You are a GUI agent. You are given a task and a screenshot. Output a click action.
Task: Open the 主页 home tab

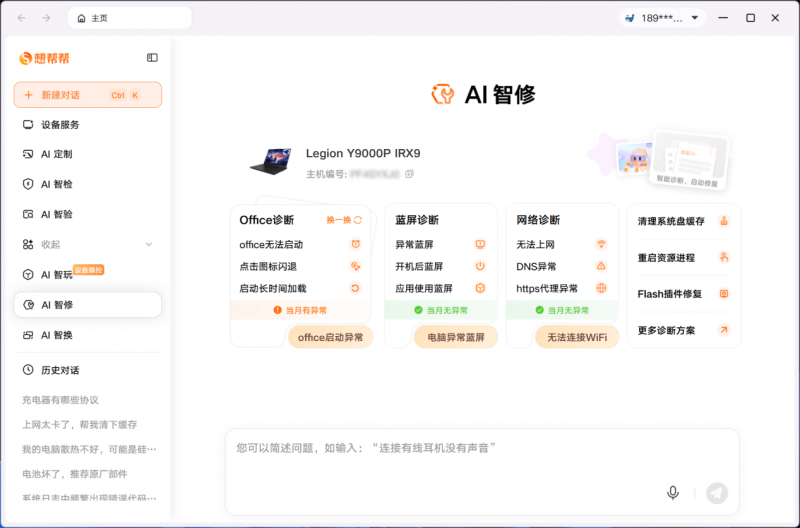pos(130,18)
